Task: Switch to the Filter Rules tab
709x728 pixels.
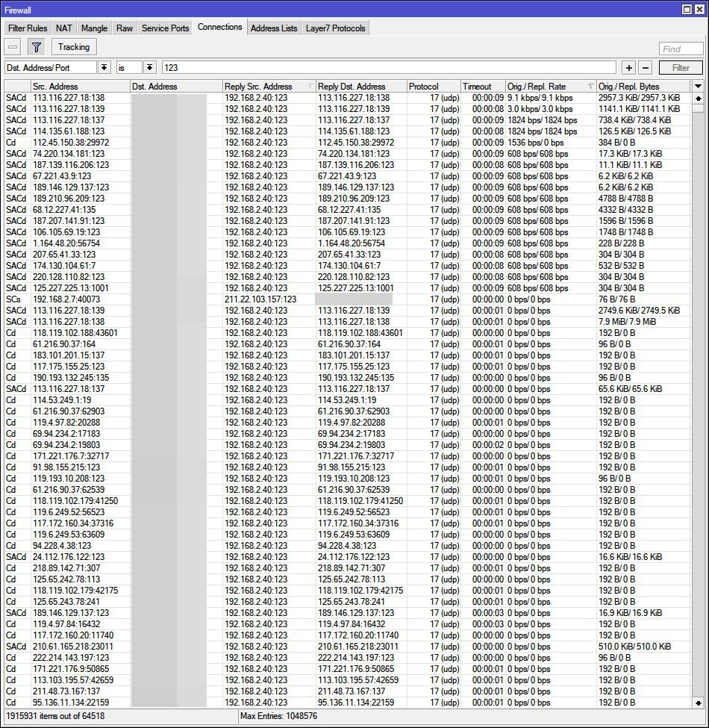Action: point(28,28)
